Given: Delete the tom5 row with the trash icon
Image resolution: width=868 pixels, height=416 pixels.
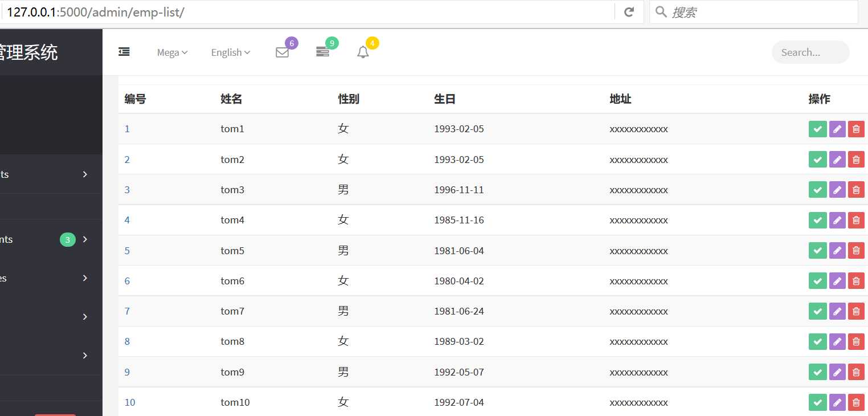Looking at the screenshot, I should coord(856,251).
